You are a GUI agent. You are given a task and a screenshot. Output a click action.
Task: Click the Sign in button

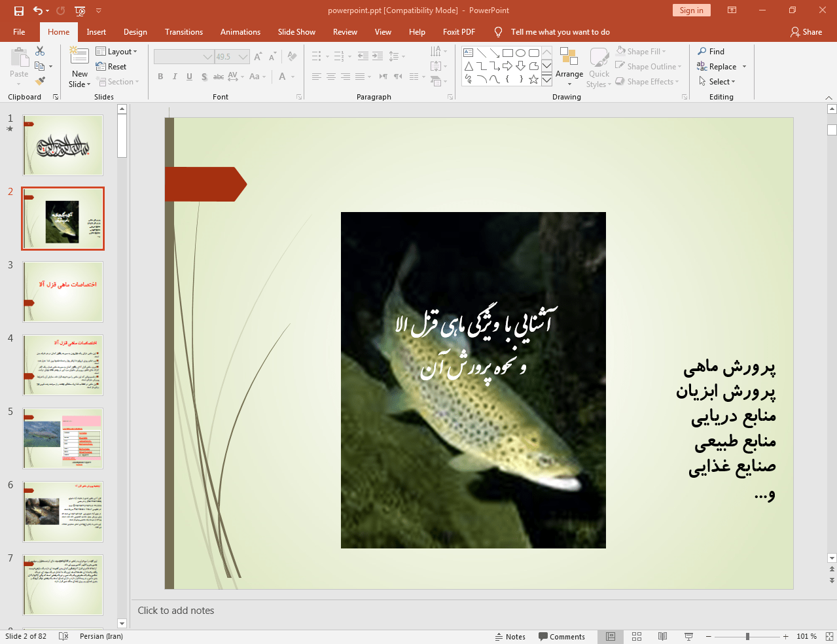pos(691,10)
